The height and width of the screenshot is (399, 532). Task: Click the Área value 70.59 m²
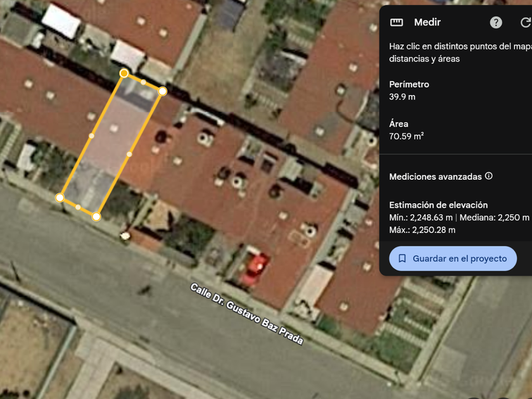(406, 136)
